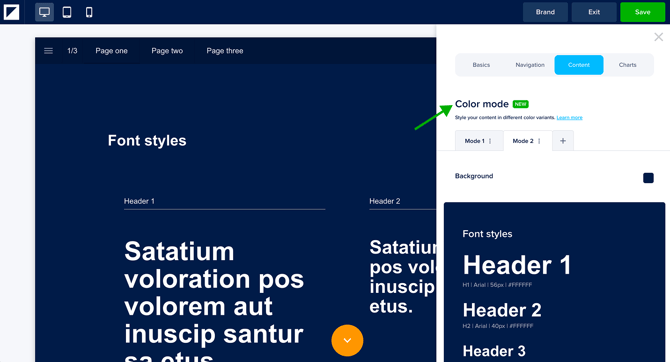This screenshot has height=362, width=670.
Task: Open the Brand settings
Action: tap(545, 12)
